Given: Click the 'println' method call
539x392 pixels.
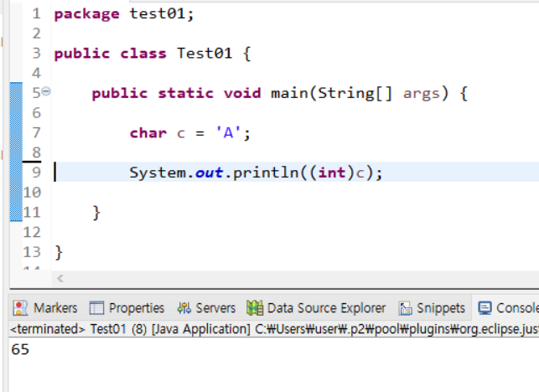Looking at the screenshot, I should 266,173.
